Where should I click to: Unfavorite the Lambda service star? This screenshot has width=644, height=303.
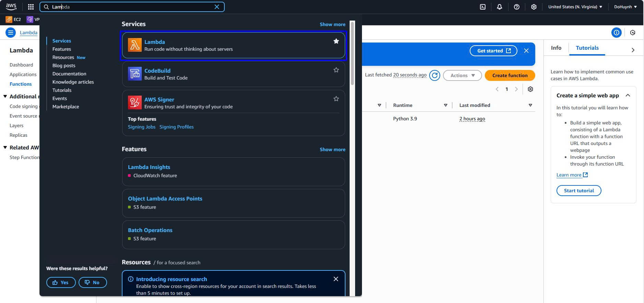336,41
